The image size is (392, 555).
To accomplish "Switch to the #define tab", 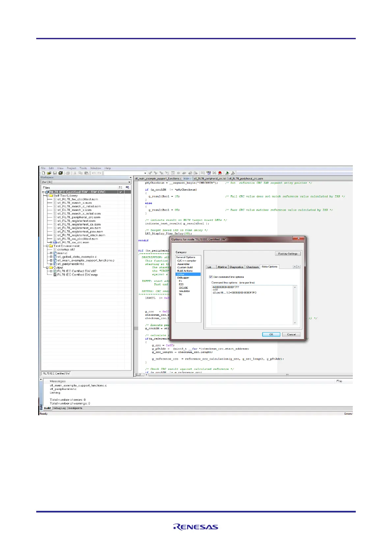I will pyautogui.click(x=222, y=267).
